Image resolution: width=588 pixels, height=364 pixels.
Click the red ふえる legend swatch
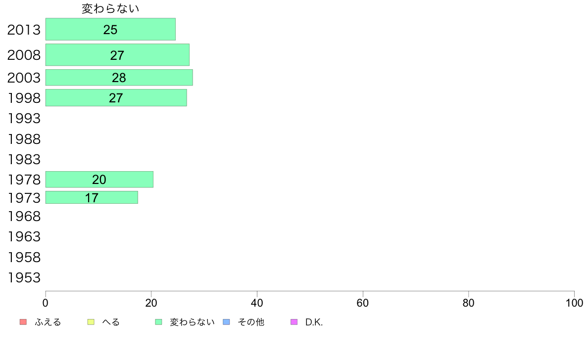point(23,322)
